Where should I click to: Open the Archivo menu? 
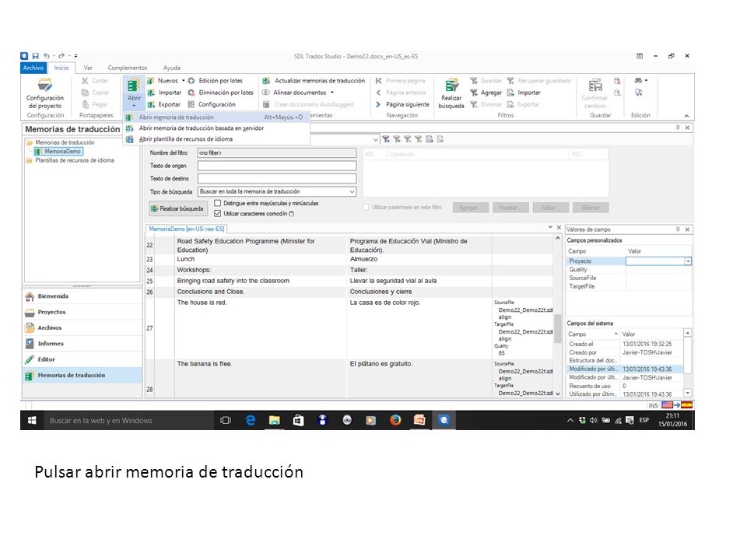[33, 68]
